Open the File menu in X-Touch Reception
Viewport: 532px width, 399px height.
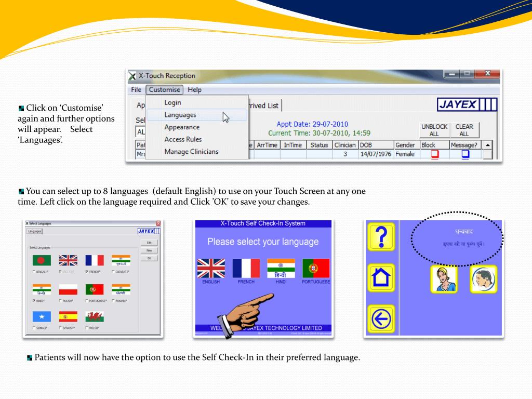pos(136,89)
